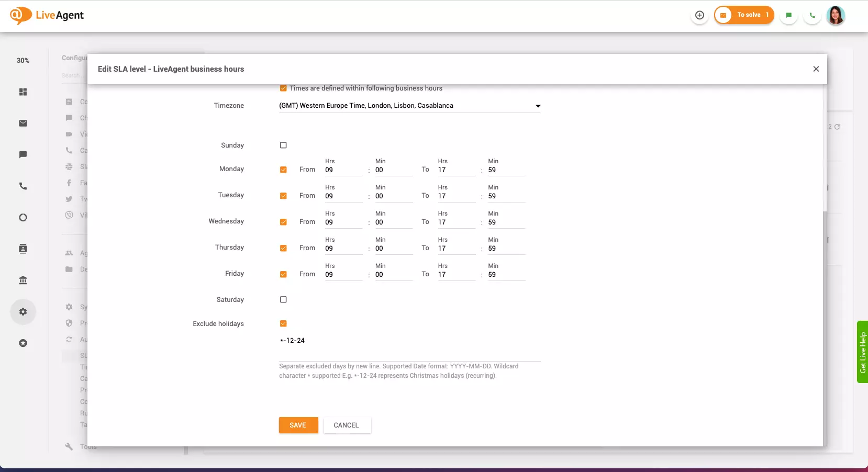The width and height of the screenshot is (868, 472).
Task: Open the Timezone dropdown
Action: tap(537, 106)
